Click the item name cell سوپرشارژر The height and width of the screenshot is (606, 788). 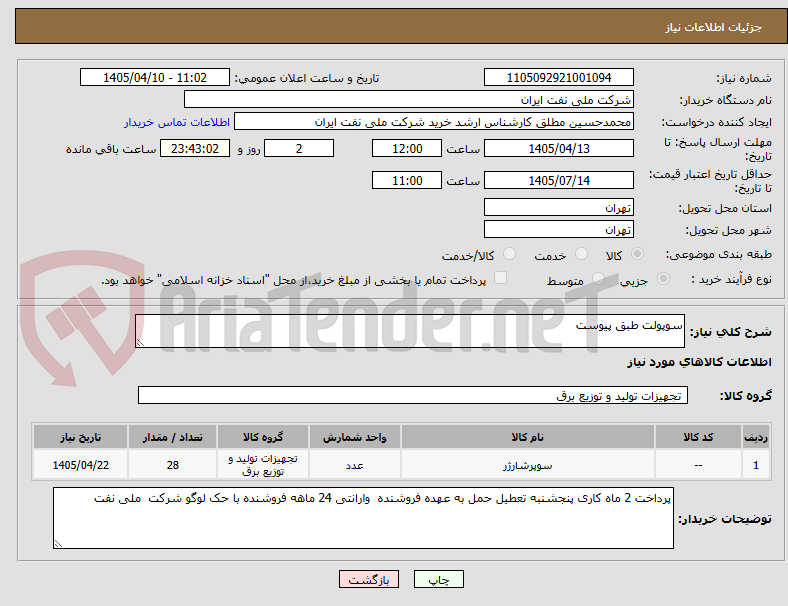[x=527, y=465]
